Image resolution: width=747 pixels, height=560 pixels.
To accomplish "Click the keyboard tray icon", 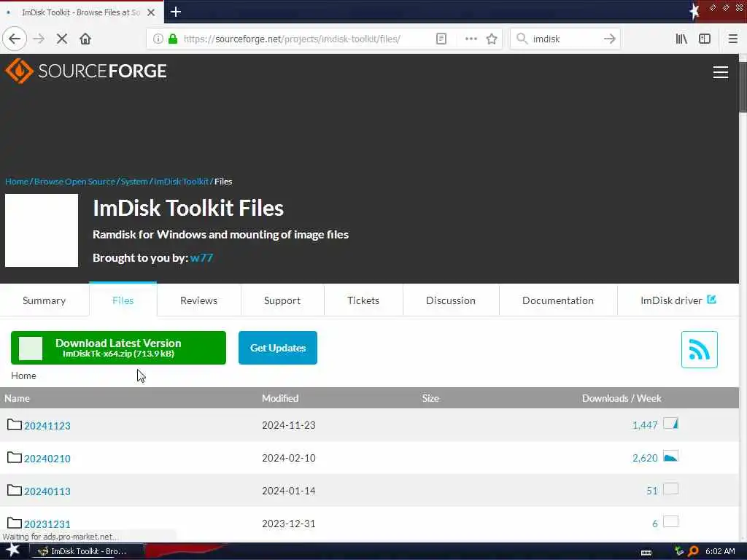I will [646, 553].
